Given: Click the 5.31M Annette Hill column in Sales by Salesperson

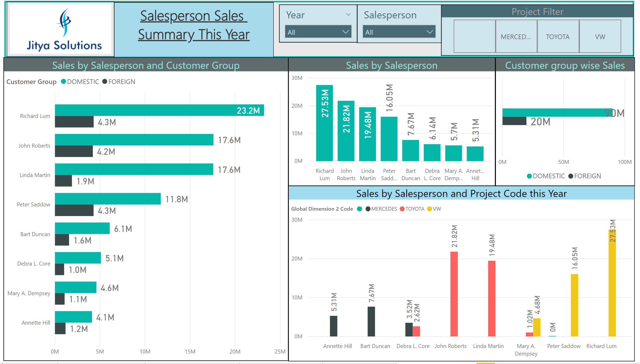Looking at the screenshot, I should pos(475,154).
